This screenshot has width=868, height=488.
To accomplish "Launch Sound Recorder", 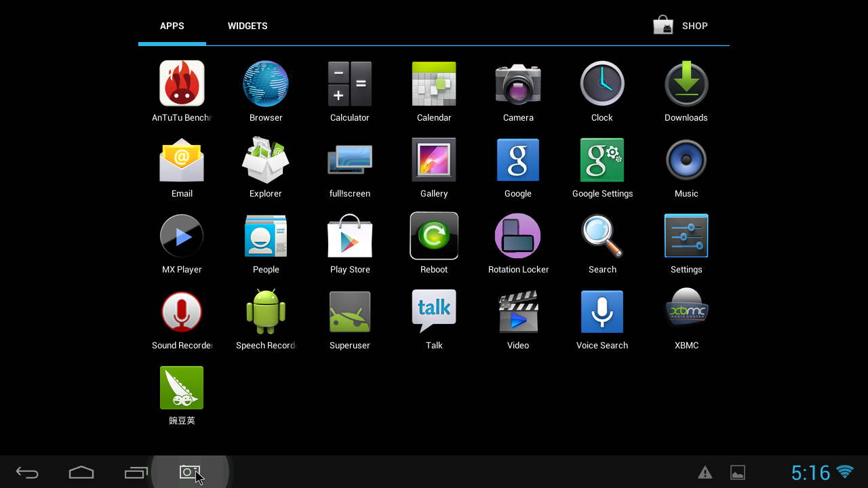I will coord(182,312).
